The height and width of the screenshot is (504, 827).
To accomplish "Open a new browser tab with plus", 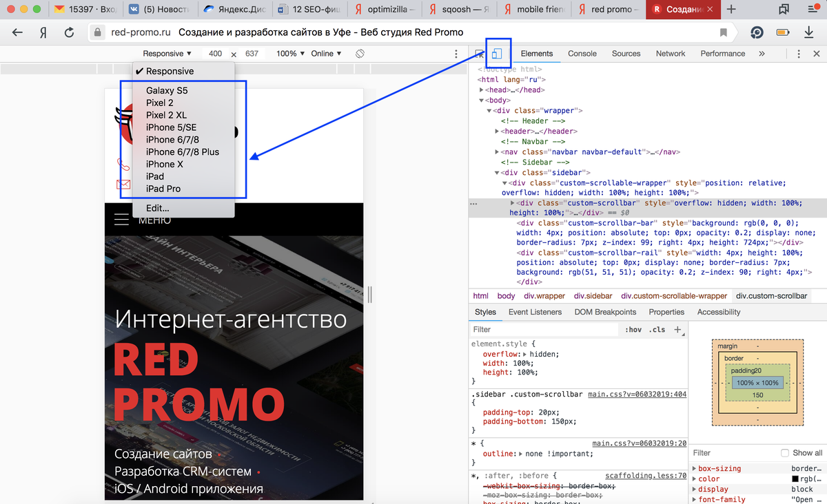I will point(731,10).
